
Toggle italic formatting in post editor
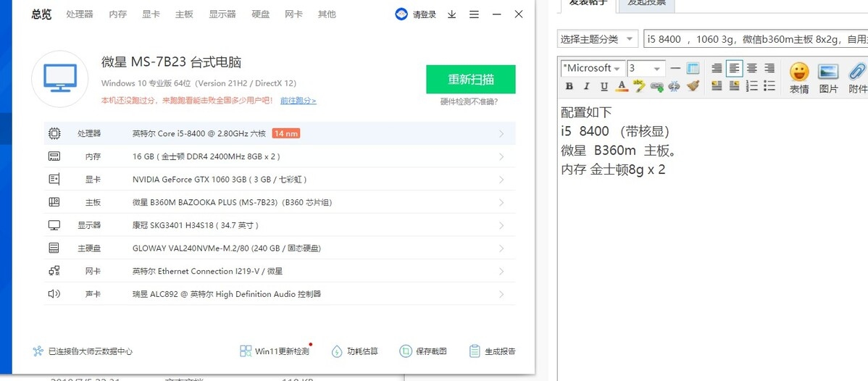click(587, 86)
